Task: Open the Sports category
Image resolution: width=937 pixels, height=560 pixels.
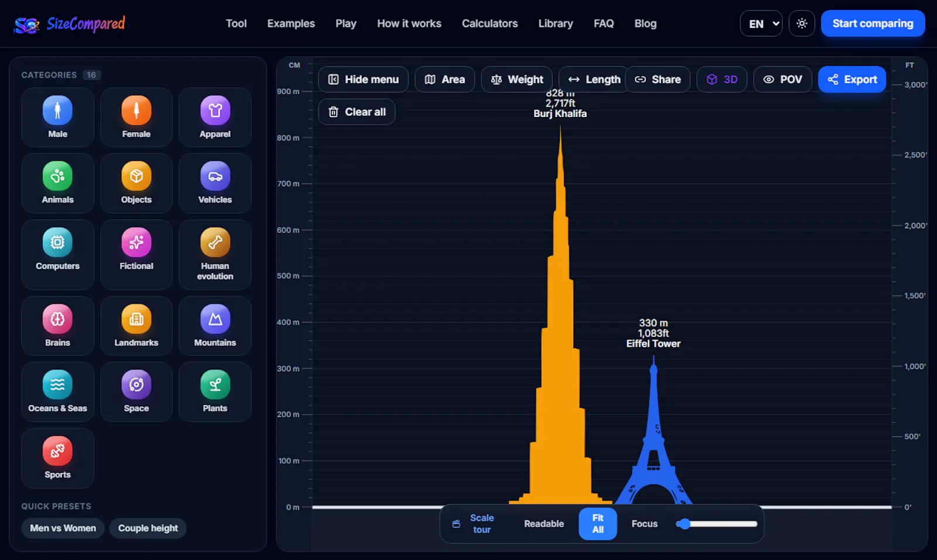Action: tap(57, 458)
